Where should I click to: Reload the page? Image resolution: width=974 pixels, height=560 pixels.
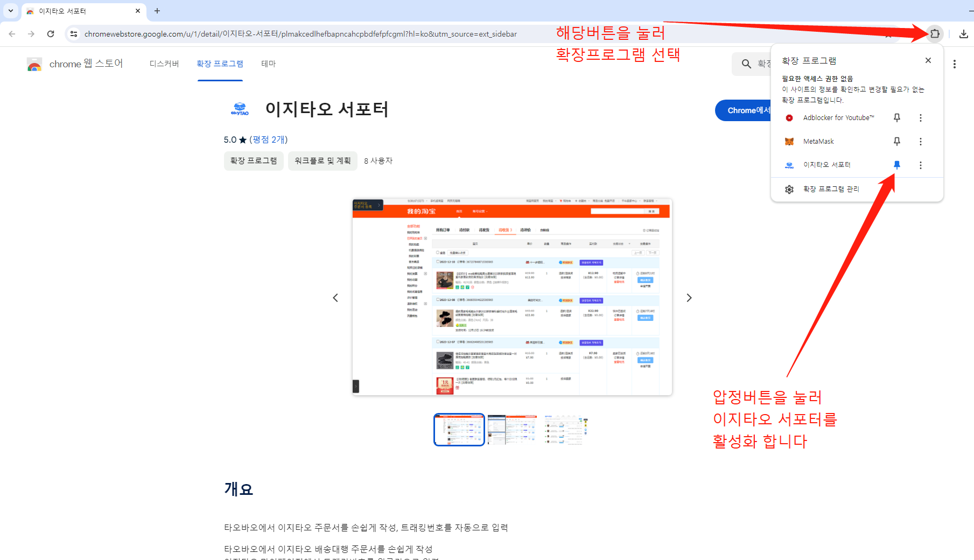51,34
